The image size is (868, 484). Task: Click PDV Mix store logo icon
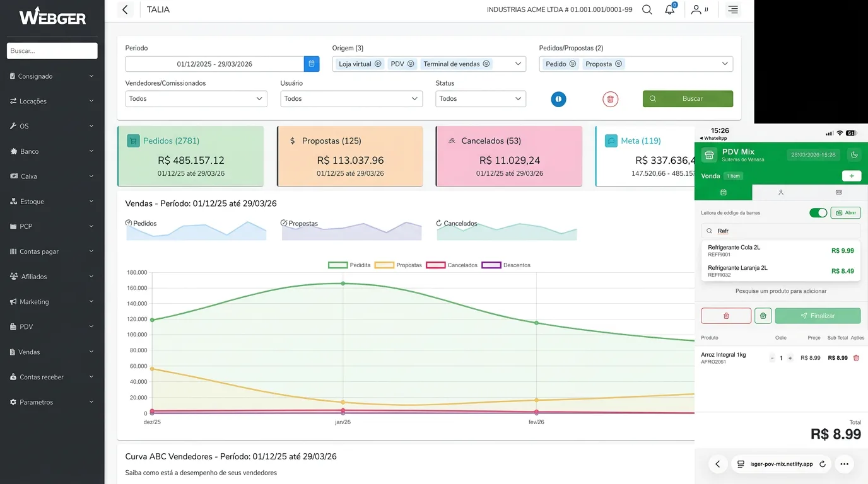(x=709, y=155)
